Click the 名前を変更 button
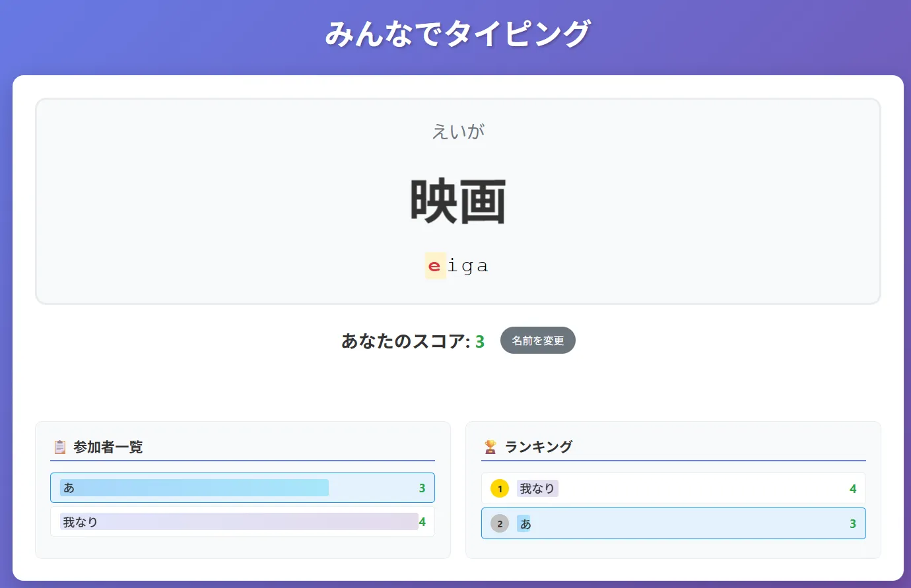The image size is (911, 588). (x=537, y=341)
